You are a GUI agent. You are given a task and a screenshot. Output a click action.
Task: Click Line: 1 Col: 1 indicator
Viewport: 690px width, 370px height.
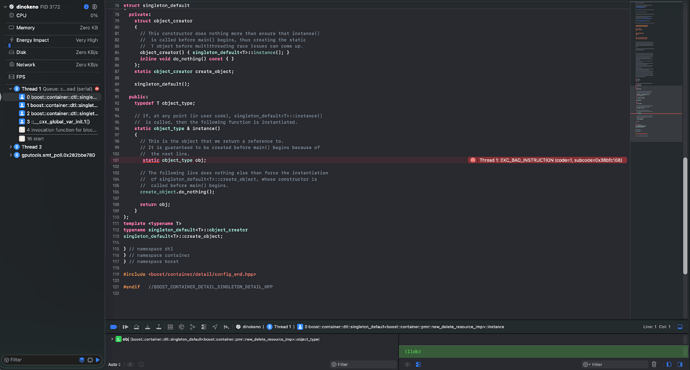pos(657,327)
